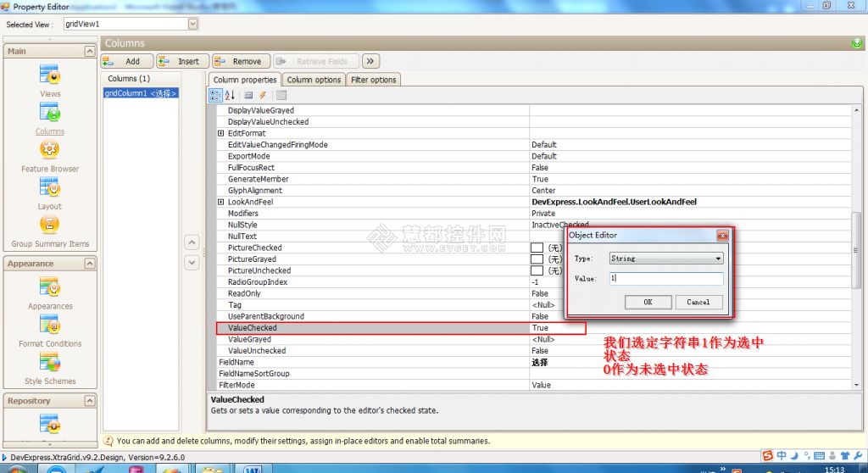Click the wrench icon in the IME toolbar
Image resolution: width=868 pixels, height=473 pixels.
pyautogui.click(x=858, y=455)
